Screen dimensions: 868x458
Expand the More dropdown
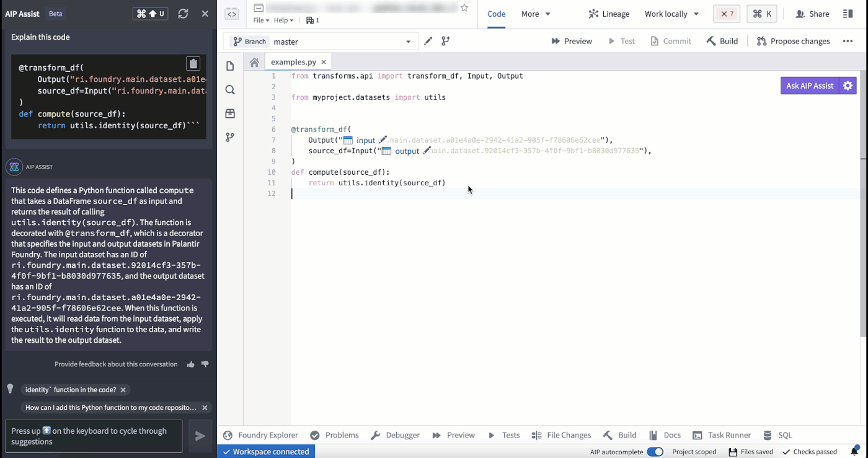[x=536, y=14]
